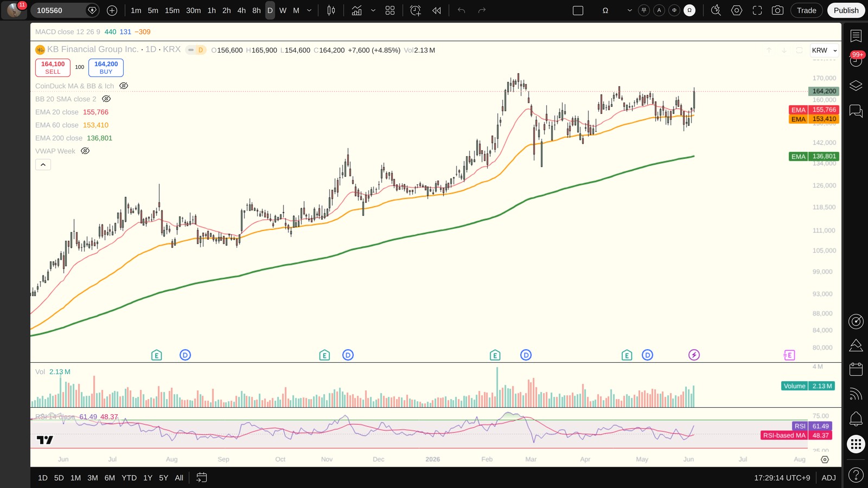Unhide the VWAP Week indicator
868x488 pixels.
[85, 151]
